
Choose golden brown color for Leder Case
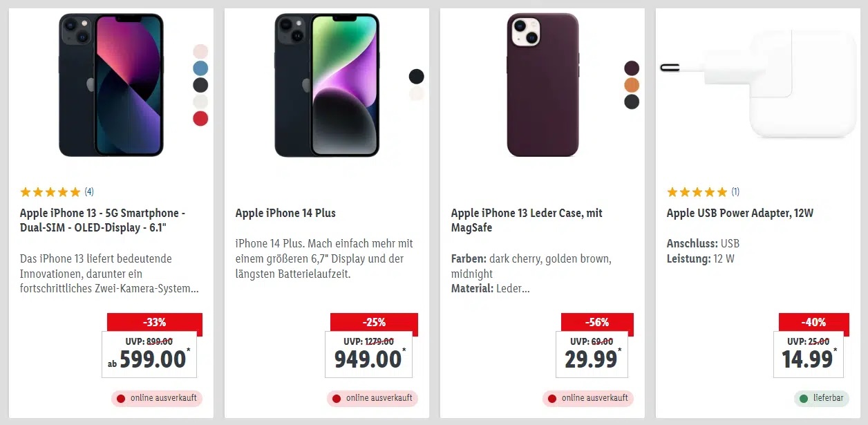tap(632, 85)
